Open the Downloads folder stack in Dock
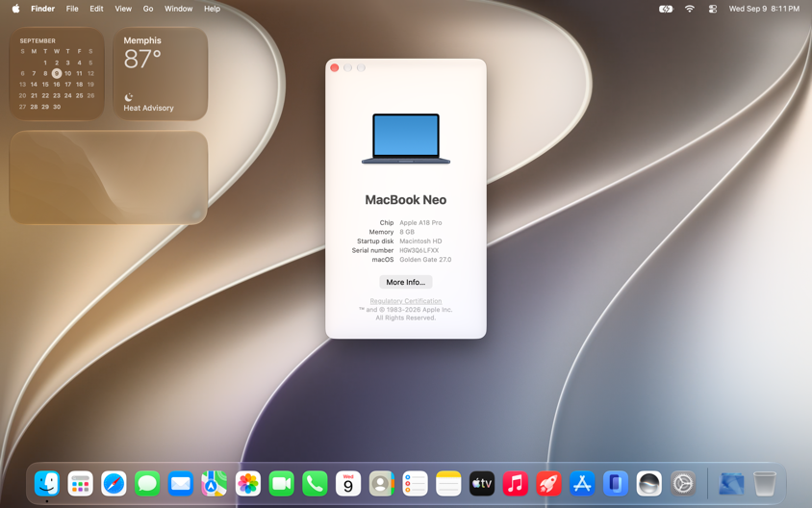 731,484
